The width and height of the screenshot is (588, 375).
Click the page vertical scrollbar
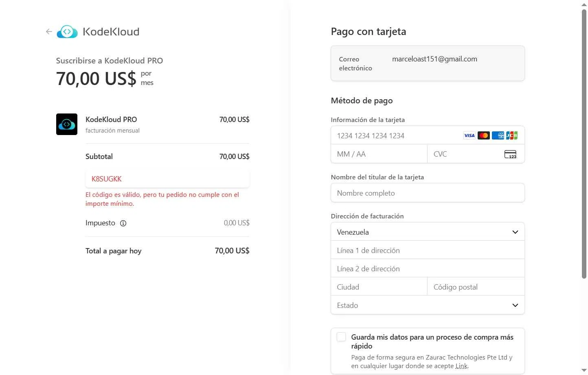584,142
